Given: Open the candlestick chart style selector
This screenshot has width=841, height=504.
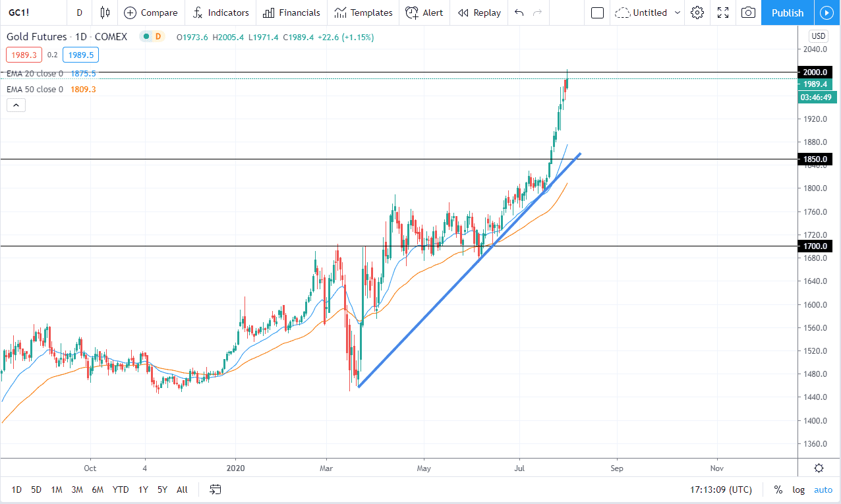Looking at the screenshot, I should [105, 13].
